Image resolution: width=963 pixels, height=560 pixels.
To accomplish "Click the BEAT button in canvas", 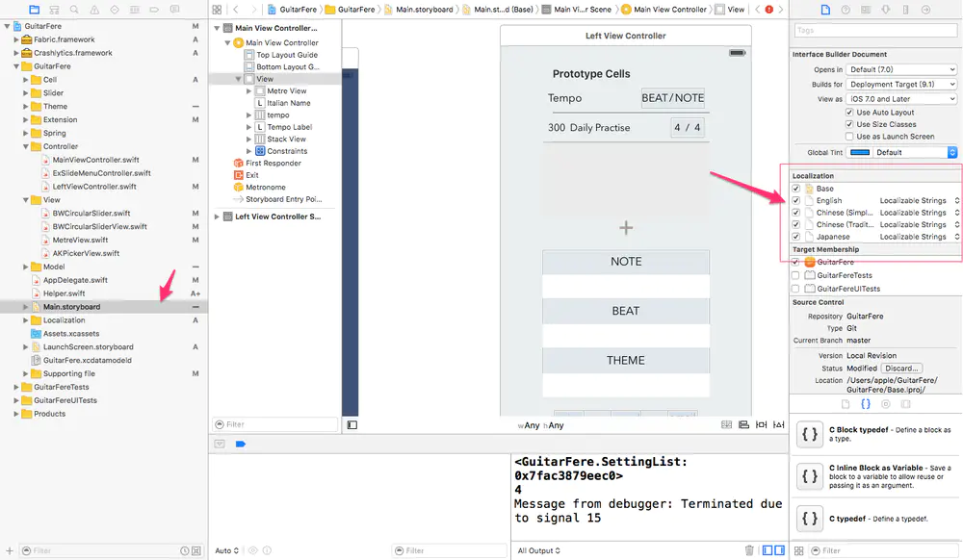I will point(626,311).
